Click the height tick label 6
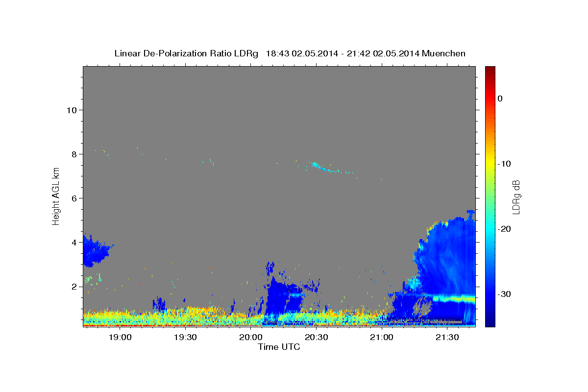The width and height of the screenshot is (588, 392). coord(74,198)
